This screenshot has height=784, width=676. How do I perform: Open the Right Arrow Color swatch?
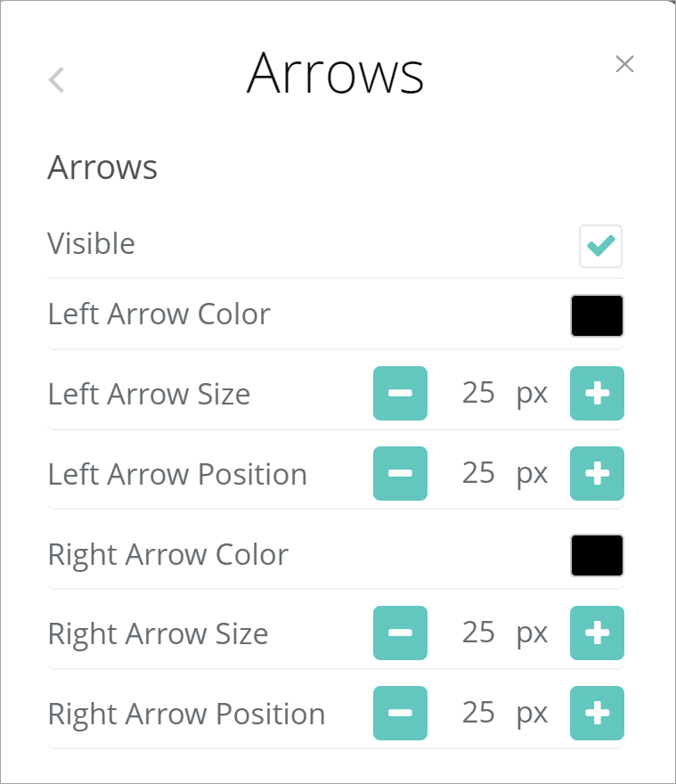tap(597, 555)
